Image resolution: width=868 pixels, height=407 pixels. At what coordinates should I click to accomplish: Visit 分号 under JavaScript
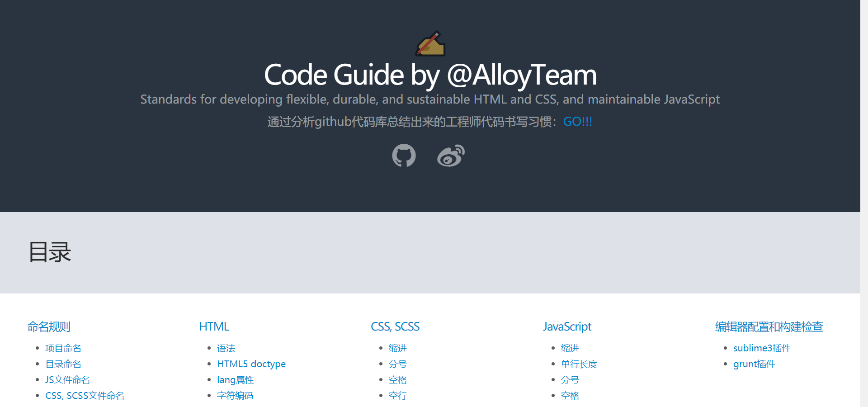[570, 380]
